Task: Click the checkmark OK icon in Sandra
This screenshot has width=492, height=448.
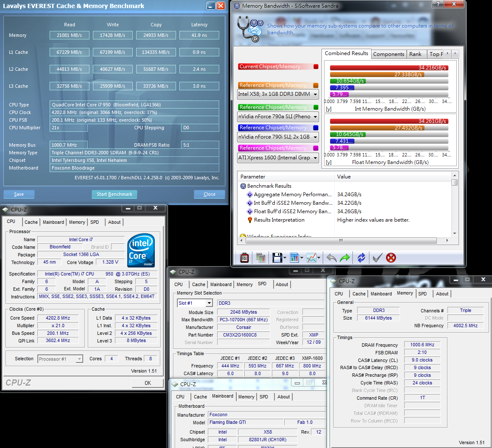Action: click(377, 258)
